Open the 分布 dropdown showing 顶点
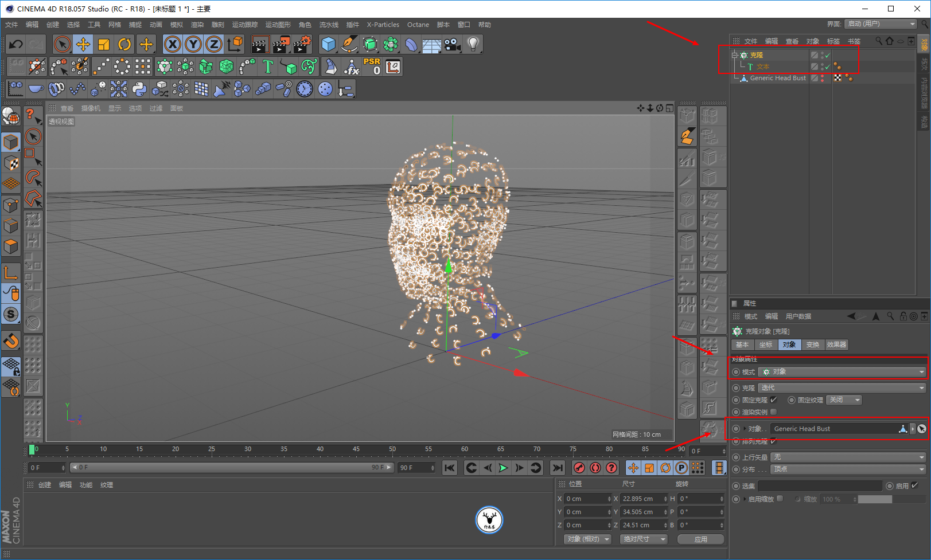Viewport: 931px width, 560px height. pos(848,469)
